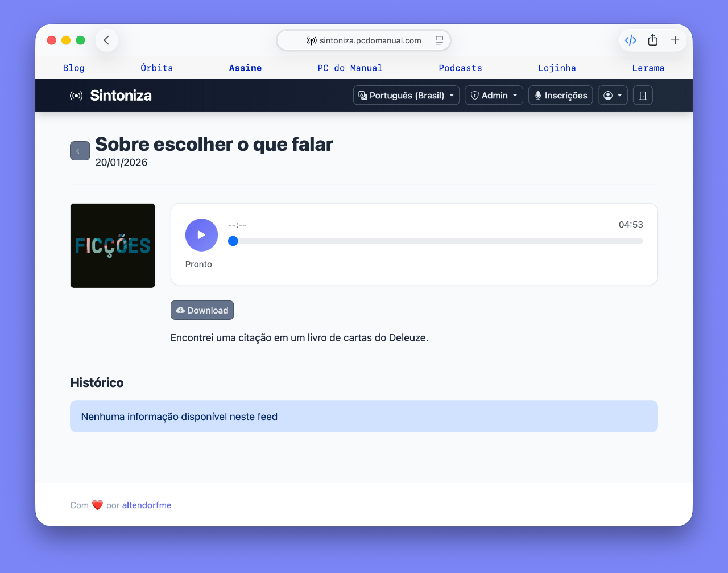This screenshot has width=728, height=573.
Task: Click the audio progress slider handle
Action: click(x=233, y=241)
